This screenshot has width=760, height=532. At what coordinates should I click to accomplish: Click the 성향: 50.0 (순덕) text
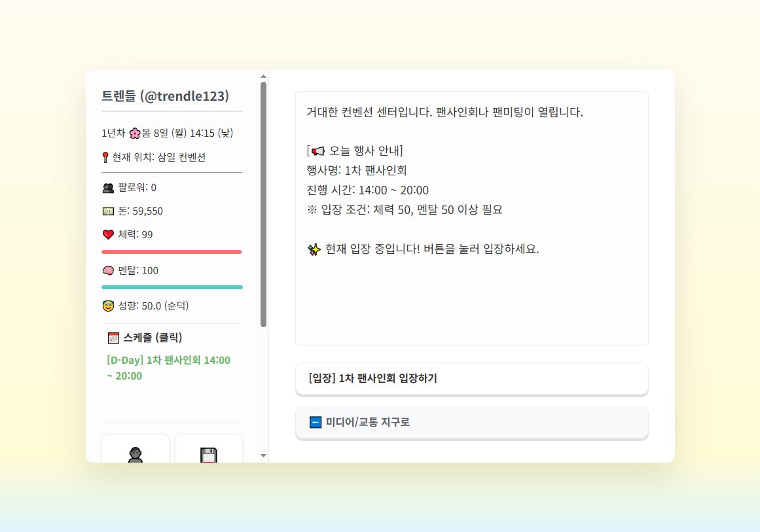click(153, 306)
